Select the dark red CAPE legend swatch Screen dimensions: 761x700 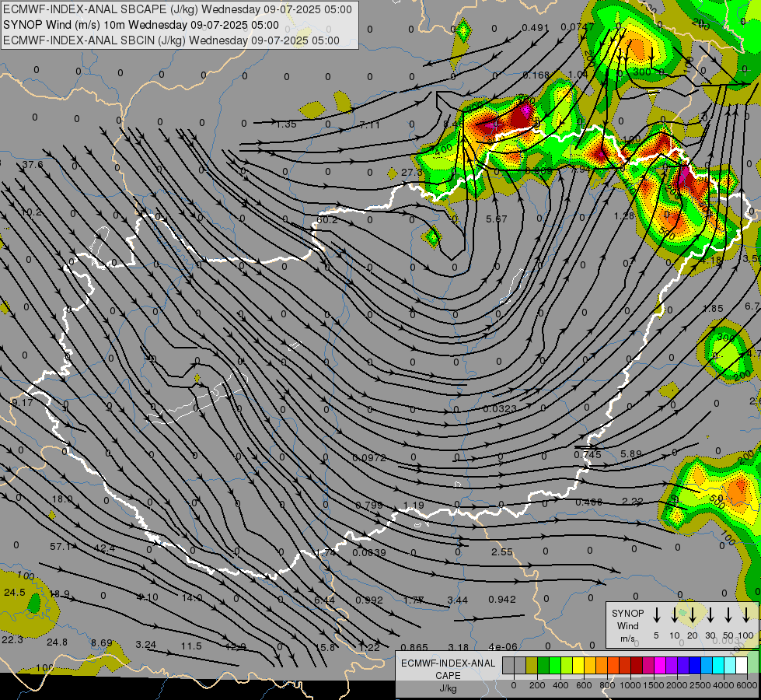point(637,665)
